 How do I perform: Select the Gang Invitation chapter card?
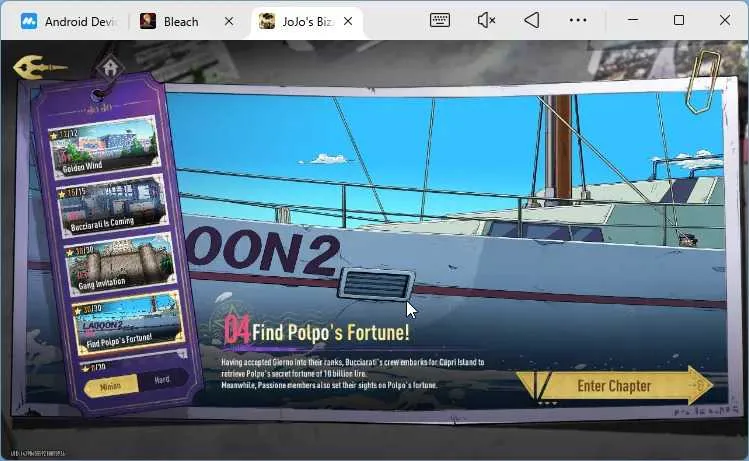pyautogui.click(x=120, y=264)
